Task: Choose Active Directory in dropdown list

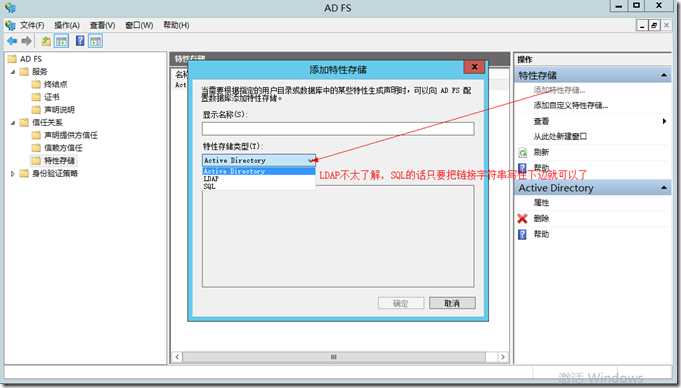Action: (x=259, y=171)
